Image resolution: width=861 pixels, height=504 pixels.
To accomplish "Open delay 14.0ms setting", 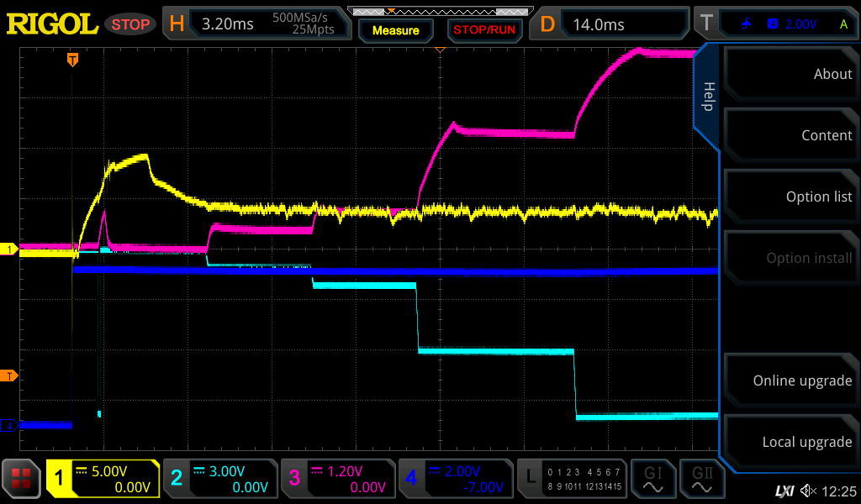I will [612, 24].
